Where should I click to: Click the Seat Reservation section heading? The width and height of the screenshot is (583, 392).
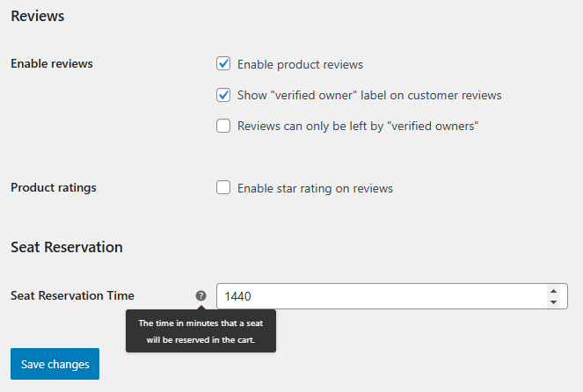(67, 247)
